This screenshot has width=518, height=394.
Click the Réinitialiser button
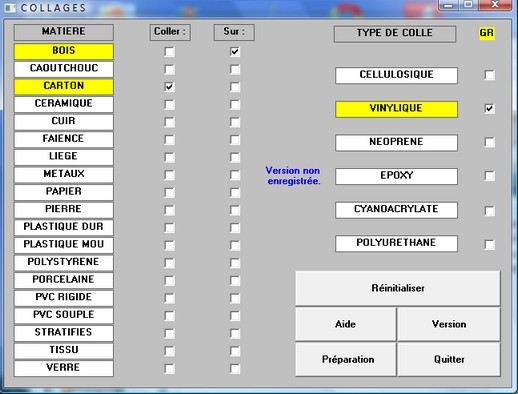click(x=398, y=288)
